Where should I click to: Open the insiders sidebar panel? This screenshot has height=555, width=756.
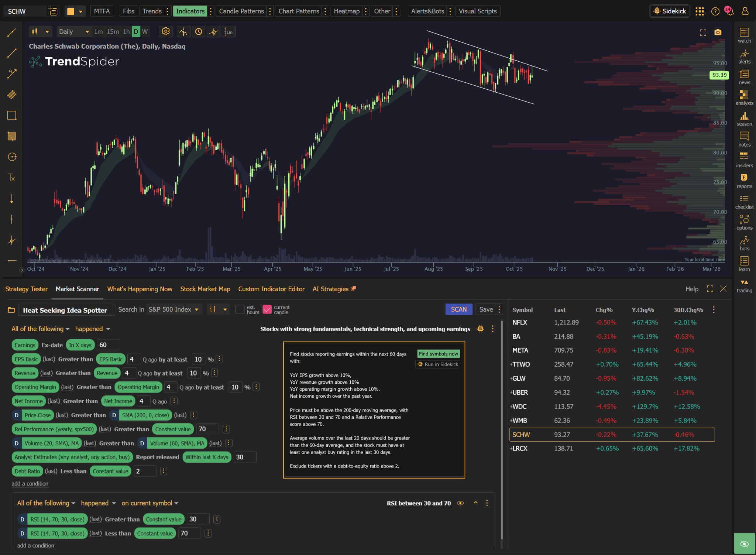click(x=744, y=160)
